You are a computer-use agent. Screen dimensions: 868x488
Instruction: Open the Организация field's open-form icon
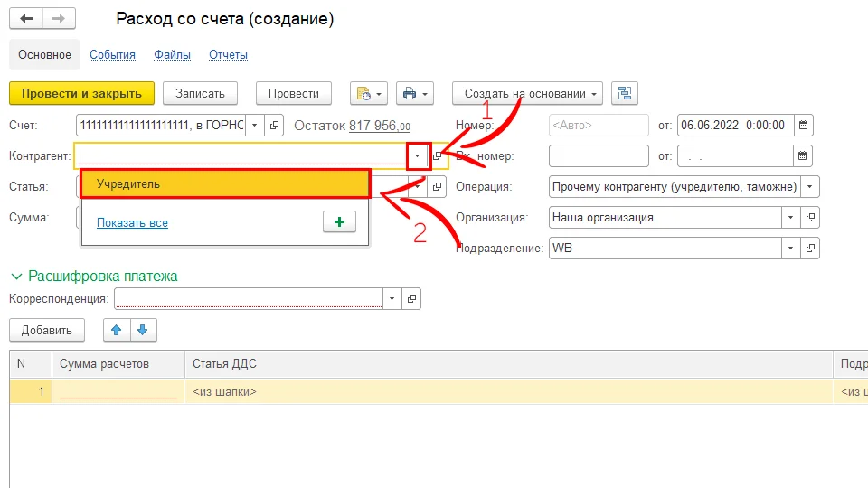[811, 218]
